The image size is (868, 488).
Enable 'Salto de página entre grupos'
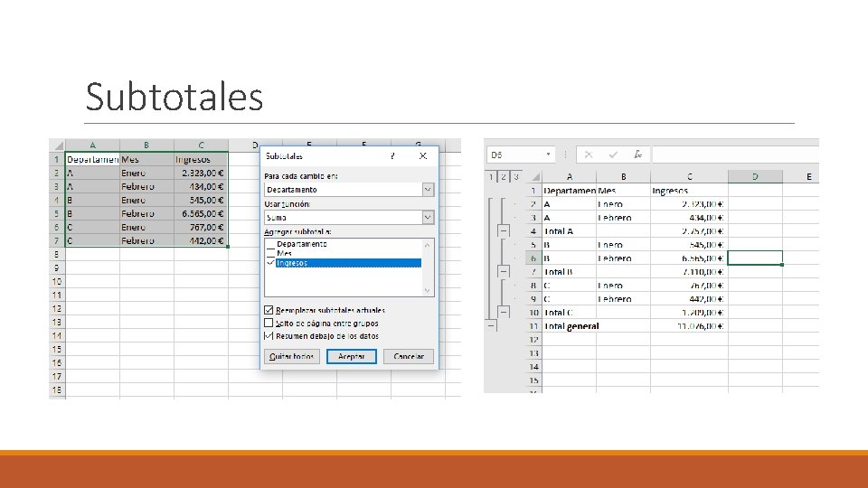point(269,323)
